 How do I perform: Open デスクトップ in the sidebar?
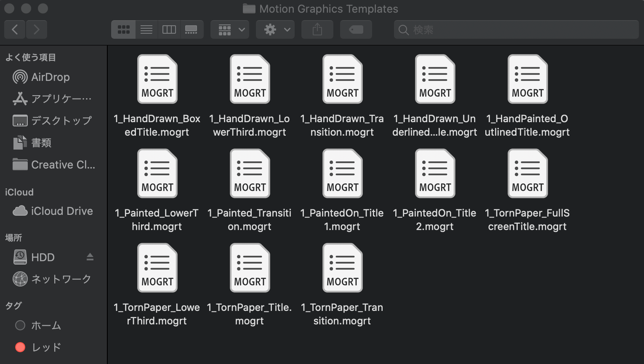pos(52,120)
